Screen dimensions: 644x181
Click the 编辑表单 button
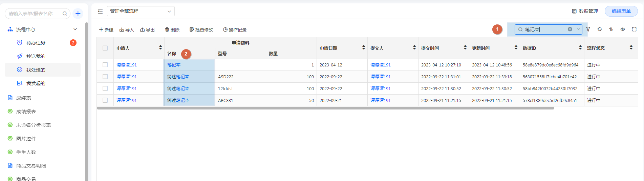[621, 11]
